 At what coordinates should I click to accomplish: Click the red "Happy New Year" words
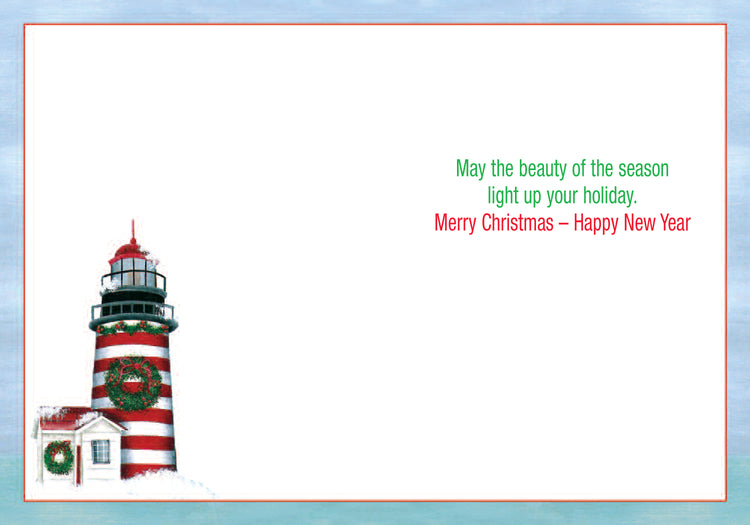click(632, 222)
